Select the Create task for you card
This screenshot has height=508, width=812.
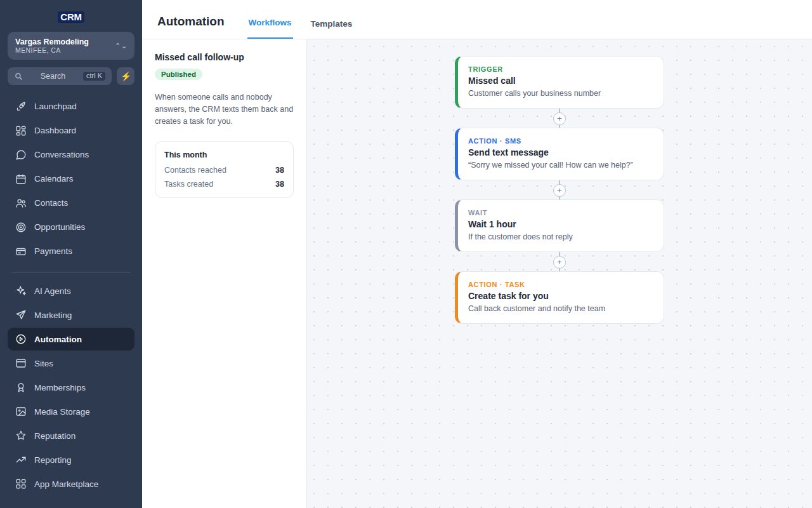pos(559,298)
